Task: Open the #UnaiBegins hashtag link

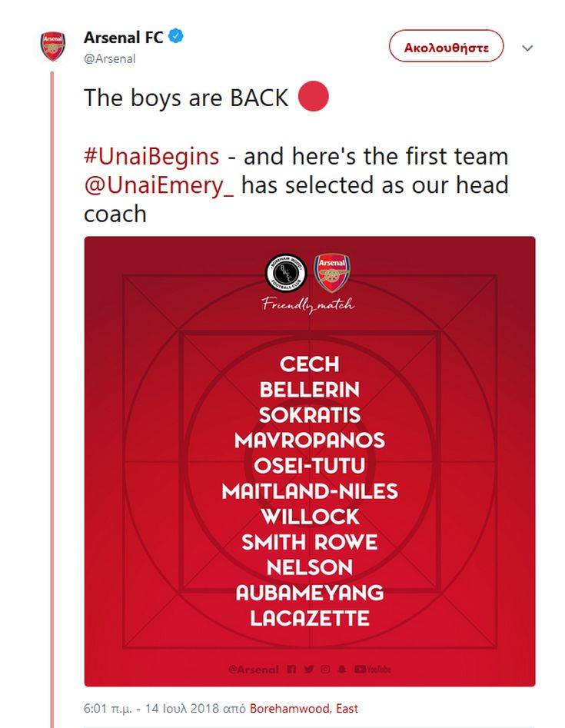Action: coord(151,156)
